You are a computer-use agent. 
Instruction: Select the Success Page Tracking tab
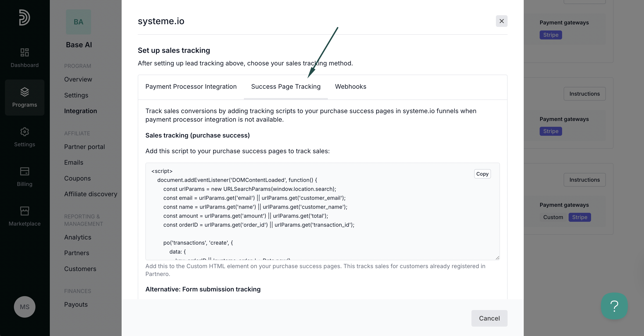(x=286, y=87)
